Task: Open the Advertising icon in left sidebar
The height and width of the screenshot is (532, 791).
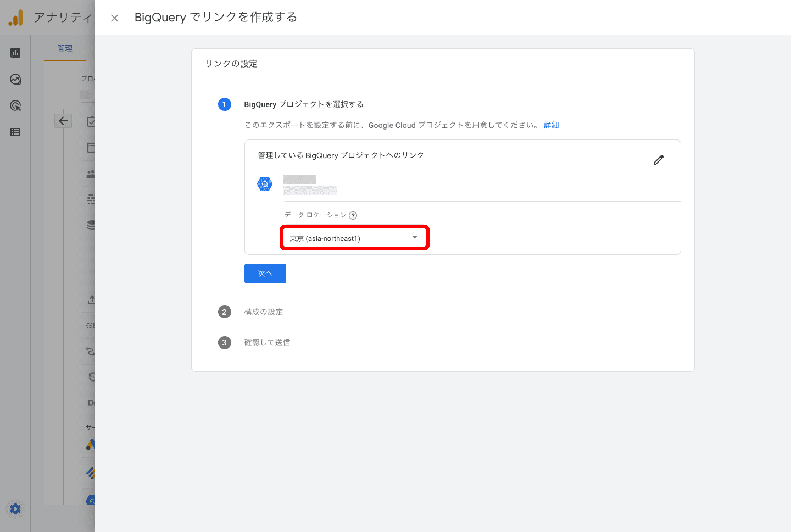Action: pos(15,105)
